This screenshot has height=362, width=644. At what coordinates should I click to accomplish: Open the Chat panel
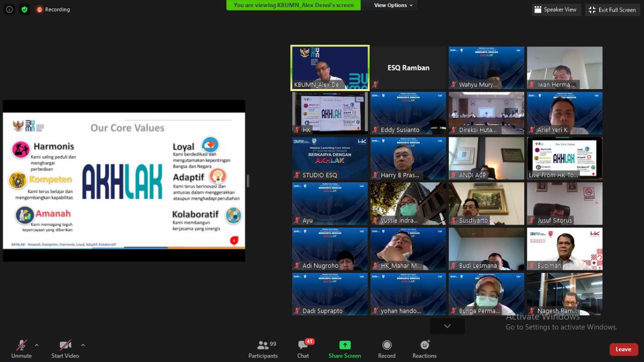[303, 349]
